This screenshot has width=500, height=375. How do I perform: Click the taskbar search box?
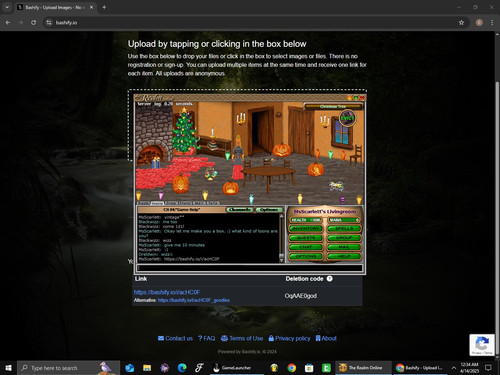[68, 368]
